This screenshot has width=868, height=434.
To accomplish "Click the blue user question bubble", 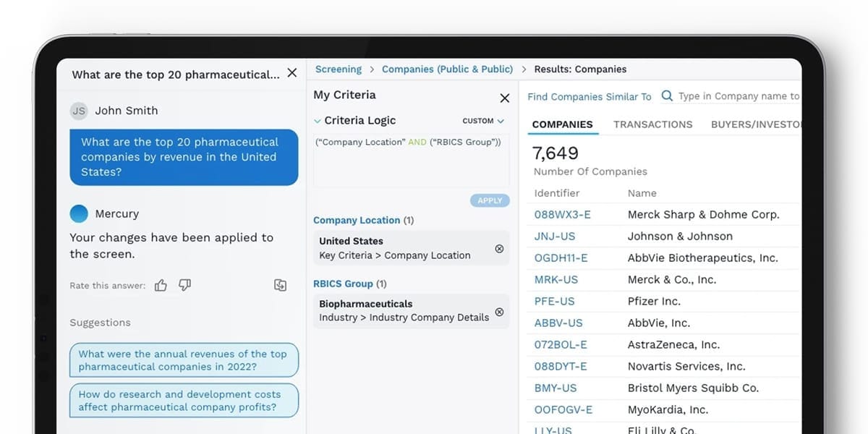I will 184,157.
